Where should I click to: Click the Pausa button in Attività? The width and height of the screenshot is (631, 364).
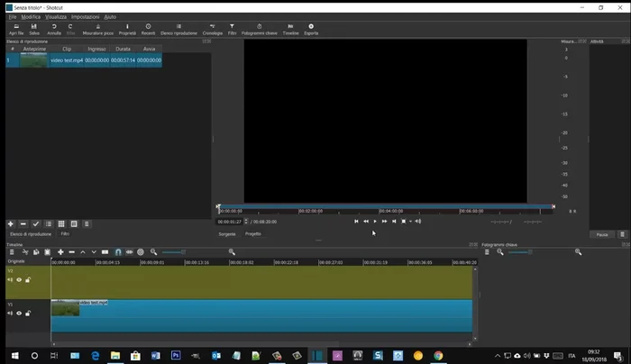click(x=602, y=234)
